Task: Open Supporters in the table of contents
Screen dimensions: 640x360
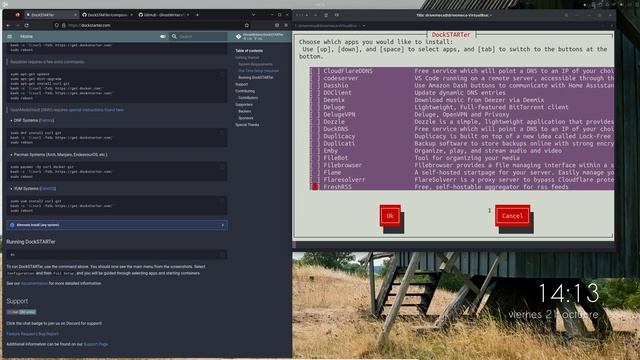Action: 244,104
